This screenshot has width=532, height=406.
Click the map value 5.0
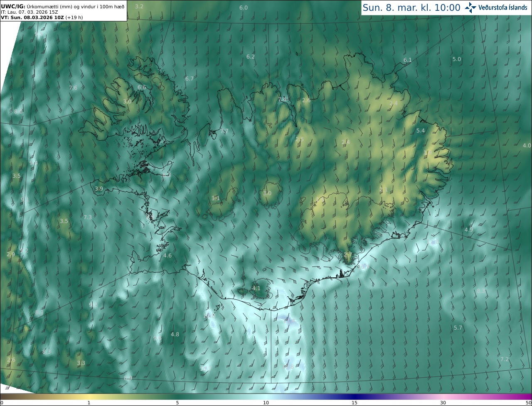coord(456,59)
